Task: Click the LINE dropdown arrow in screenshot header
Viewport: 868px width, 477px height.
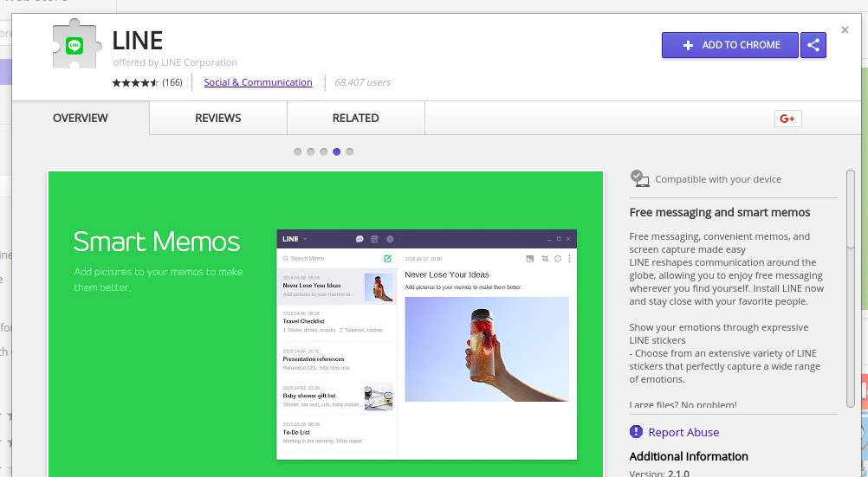Action: click(305, 239)
